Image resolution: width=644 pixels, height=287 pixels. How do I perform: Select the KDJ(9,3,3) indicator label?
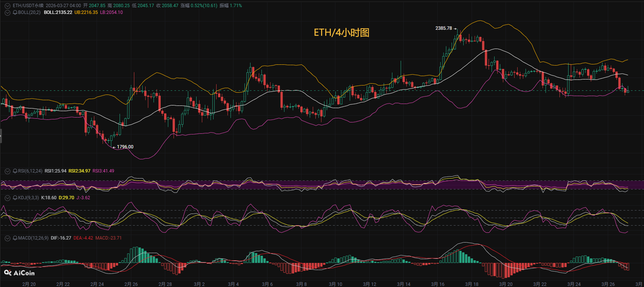(x=28, y=198)
